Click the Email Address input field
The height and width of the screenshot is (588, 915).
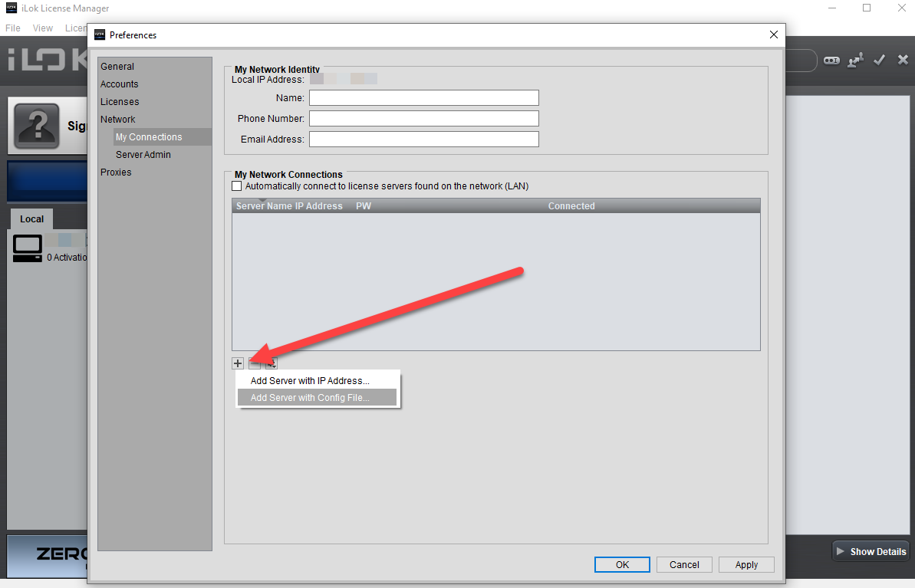pos(423,140)
